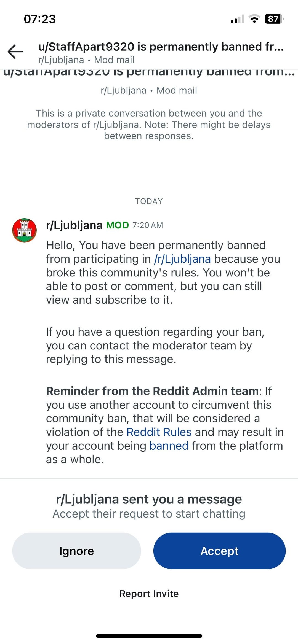Viewport: 298px width, 644px height.
Task: Tap the green MOD badge
Action: pos(117,225)
